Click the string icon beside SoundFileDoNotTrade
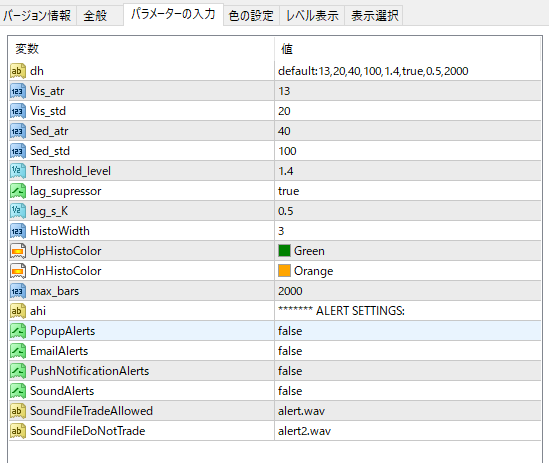The image size is (549, 463). point(18,430)
